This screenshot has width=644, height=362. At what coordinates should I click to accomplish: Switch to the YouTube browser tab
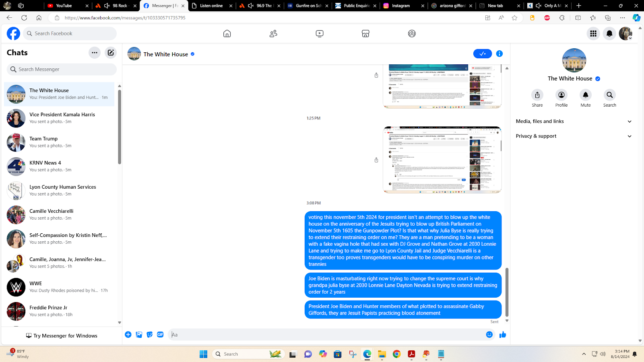click(x=67, y=6)
